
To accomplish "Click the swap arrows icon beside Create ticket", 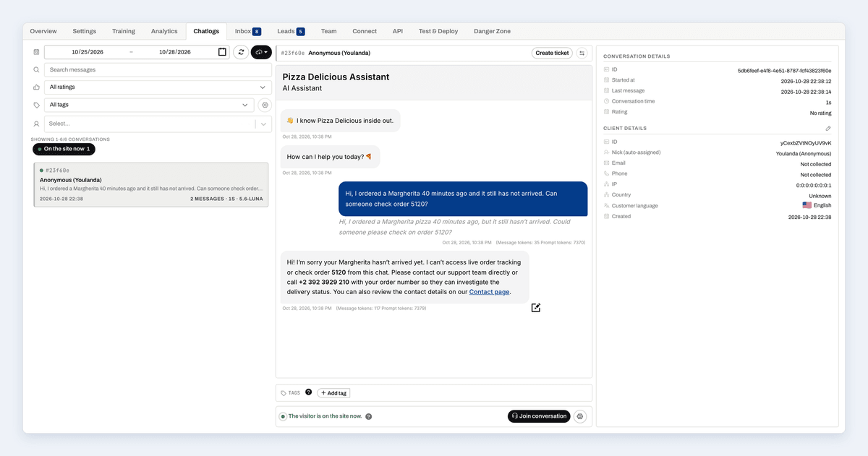I will pos(582,53).
